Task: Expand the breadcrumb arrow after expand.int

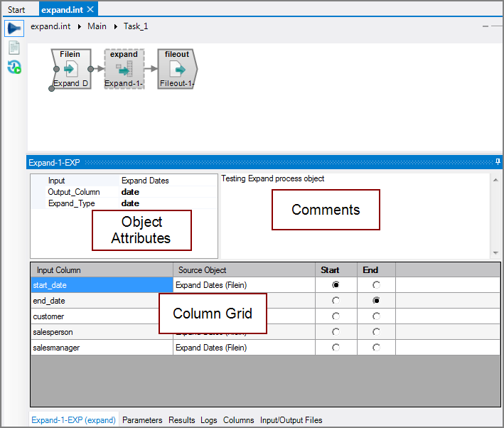Action: coord(79,26)
